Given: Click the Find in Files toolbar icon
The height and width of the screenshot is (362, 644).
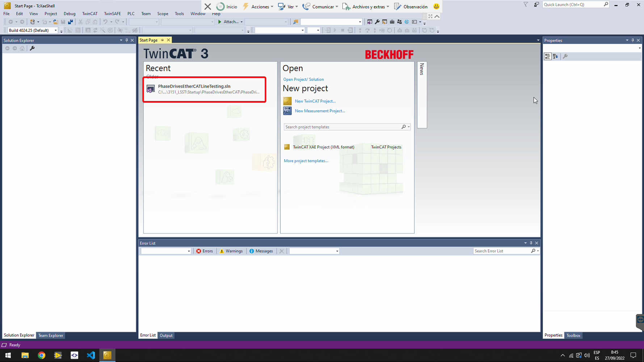Looking at the screenshot, I should click(295, 22).
